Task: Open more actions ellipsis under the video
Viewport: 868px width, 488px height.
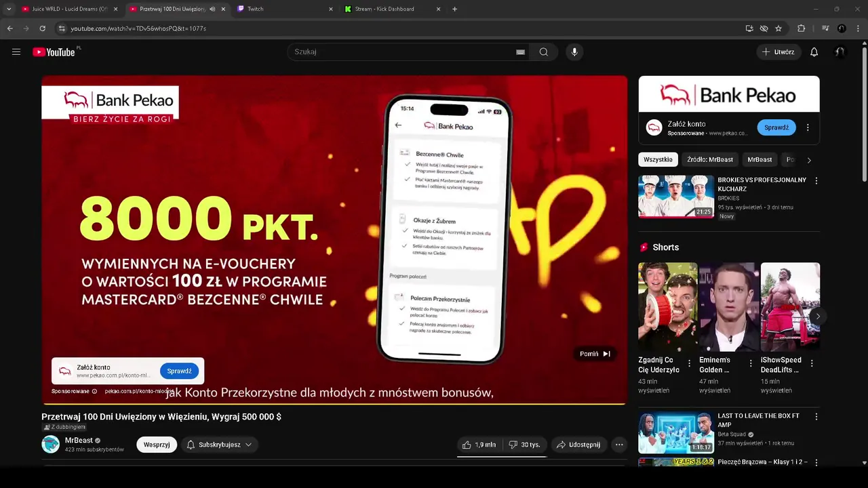Action: [x=618, y=445]
